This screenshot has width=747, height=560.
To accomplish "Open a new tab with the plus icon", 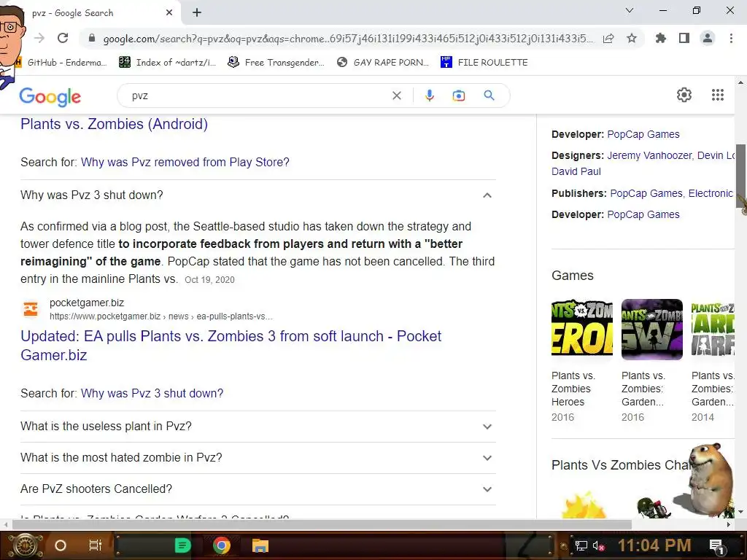I will click(197, 13).
